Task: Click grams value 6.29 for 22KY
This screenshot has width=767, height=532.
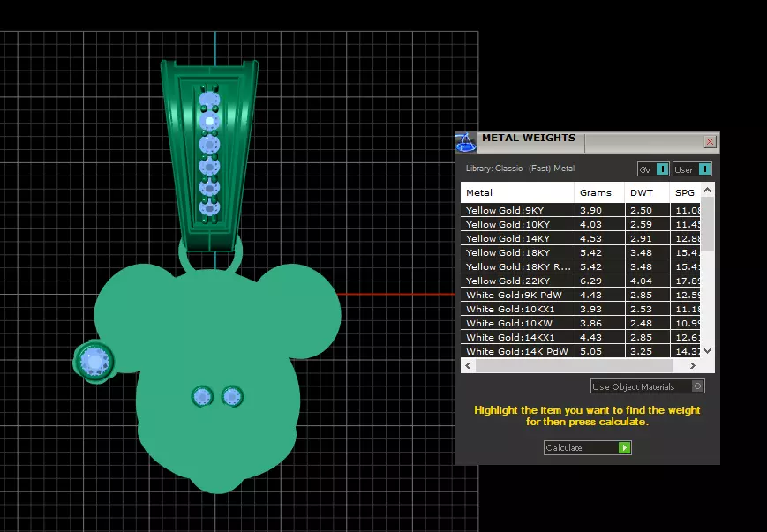Action: (x=590, y=281)
